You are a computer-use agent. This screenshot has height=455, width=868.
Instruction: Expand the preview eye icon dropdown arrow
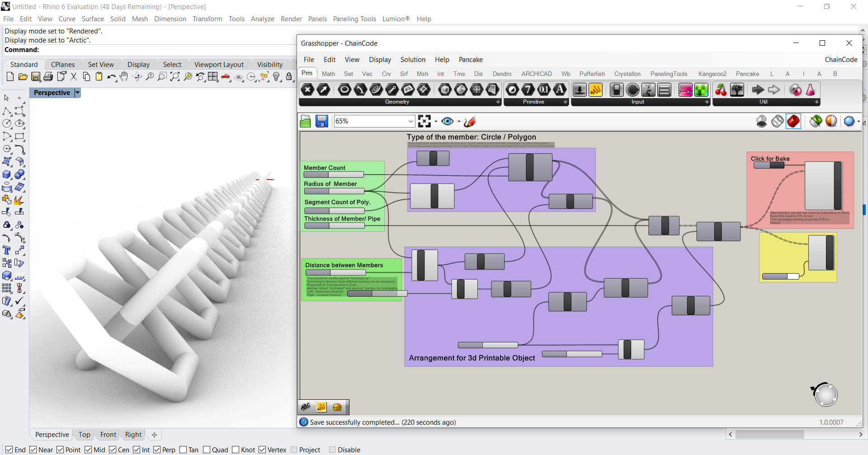[459, 121]
